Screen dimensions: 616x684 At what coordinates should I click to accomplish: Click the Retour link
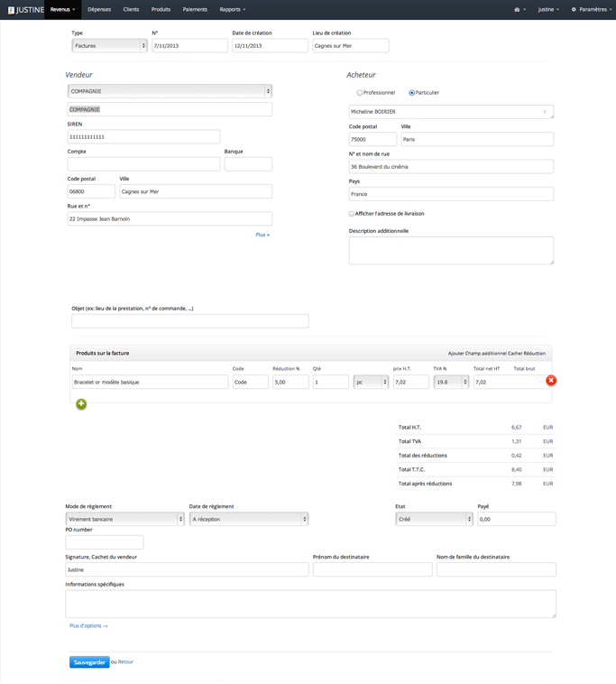coord(125,661)
